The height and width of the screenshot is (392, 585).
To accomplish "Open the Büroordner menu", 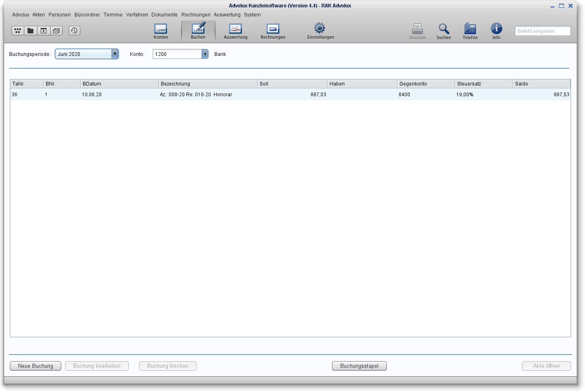I will point(87,15).
